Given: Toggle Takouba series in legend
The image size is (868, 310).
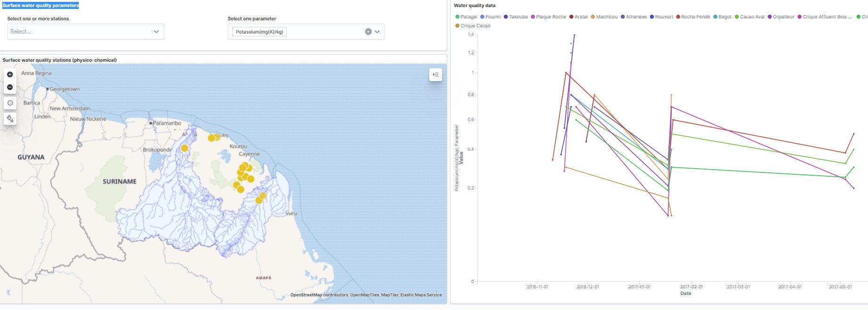Looking at the screenshot, I should [x=516, y=16].
